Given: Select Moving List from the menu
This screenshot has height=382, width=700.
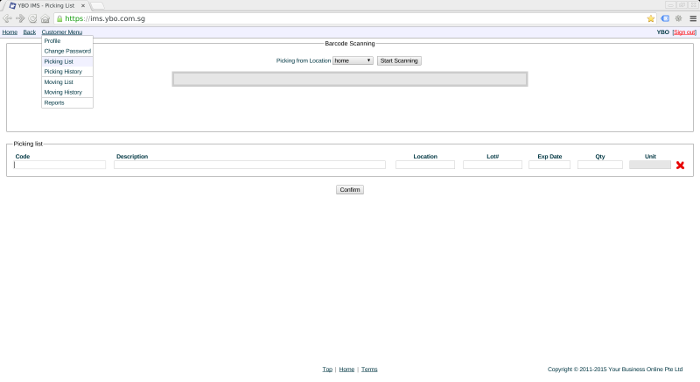Looking at the screenshot, I should click(x=67, y=82).
